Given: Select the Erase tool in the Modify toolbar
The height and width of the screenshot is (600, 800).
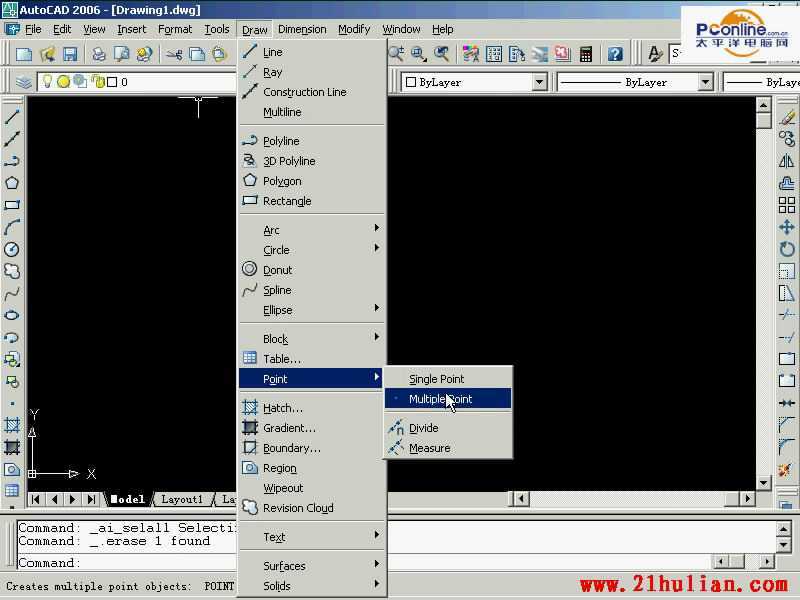Looking at the screenshot, I should click(787, 117).
